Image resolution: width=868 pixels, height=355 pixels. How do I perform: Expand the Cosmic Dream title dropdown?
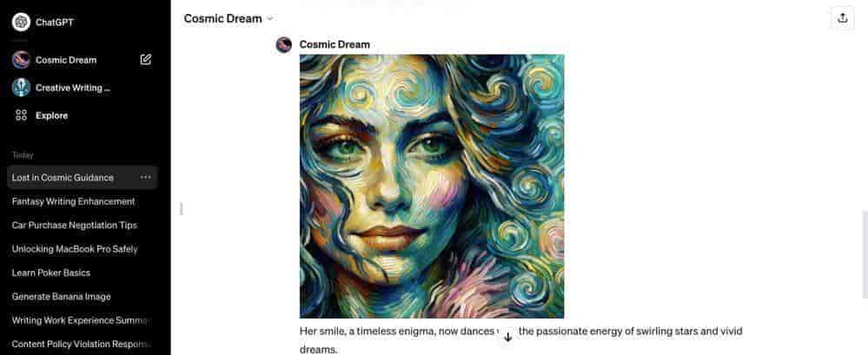coord(269,19)
